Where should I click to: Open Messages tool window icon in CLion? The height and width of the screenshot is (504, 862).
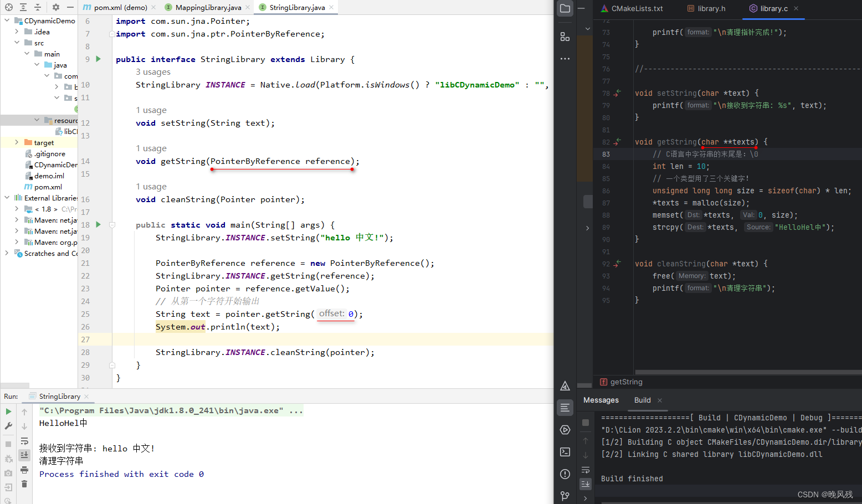[565, 408]
